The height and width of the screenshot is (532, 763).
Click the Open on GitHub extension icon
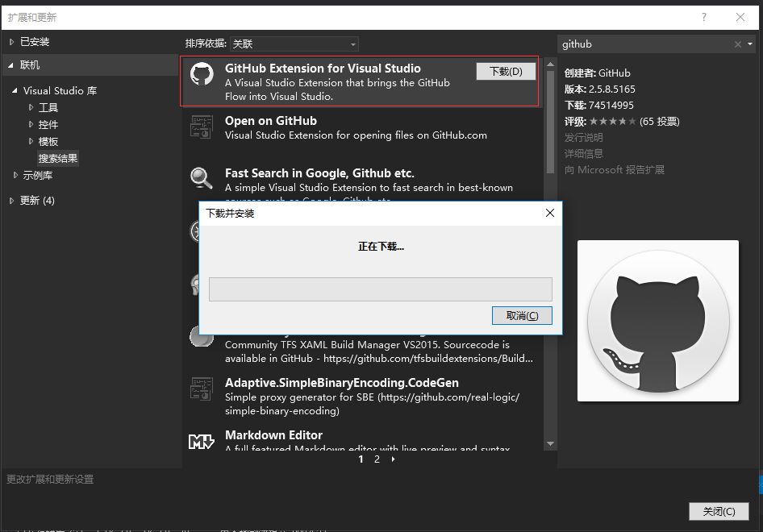[202, 127]
